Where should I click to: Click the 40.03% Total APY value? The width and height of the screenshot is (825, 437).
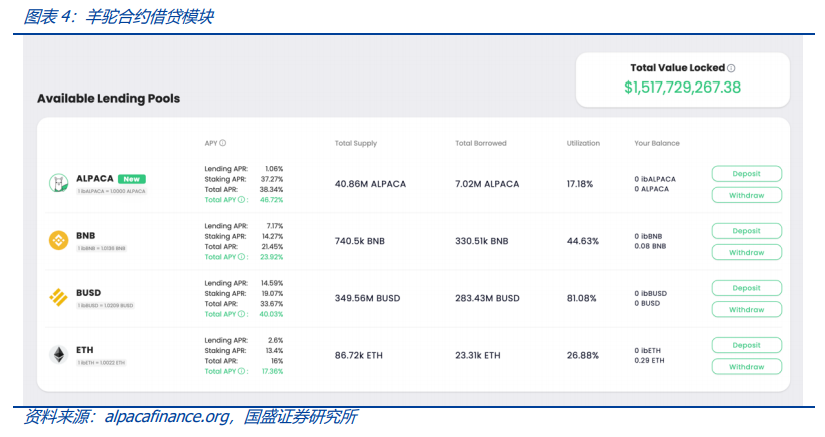click(x=271, y=314)
